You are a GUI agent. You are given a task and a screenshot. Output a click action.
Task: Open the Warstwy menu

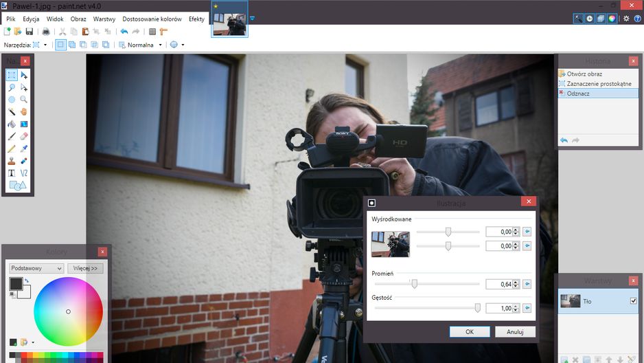click(104, 19)
